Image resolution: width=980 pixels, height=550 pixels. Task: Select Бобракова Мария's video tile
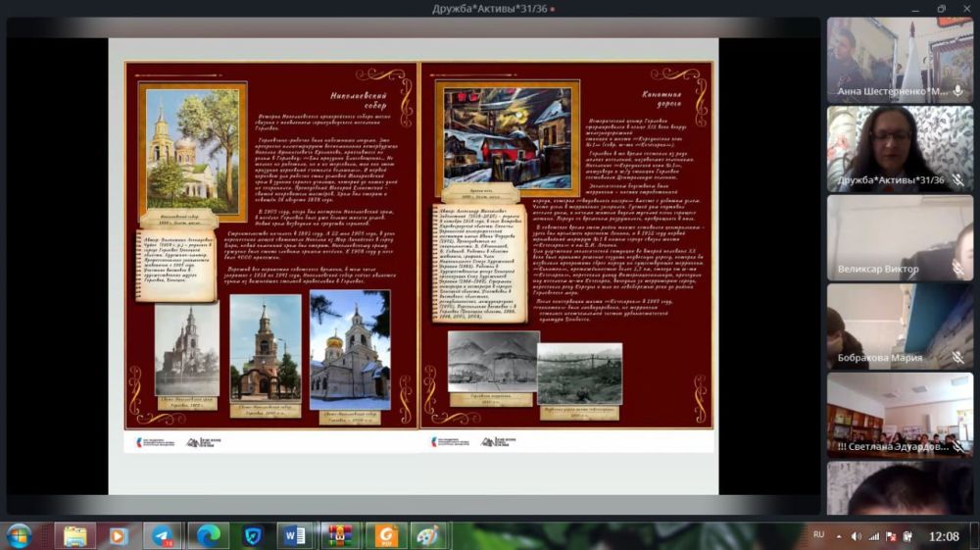coord(900,326)
